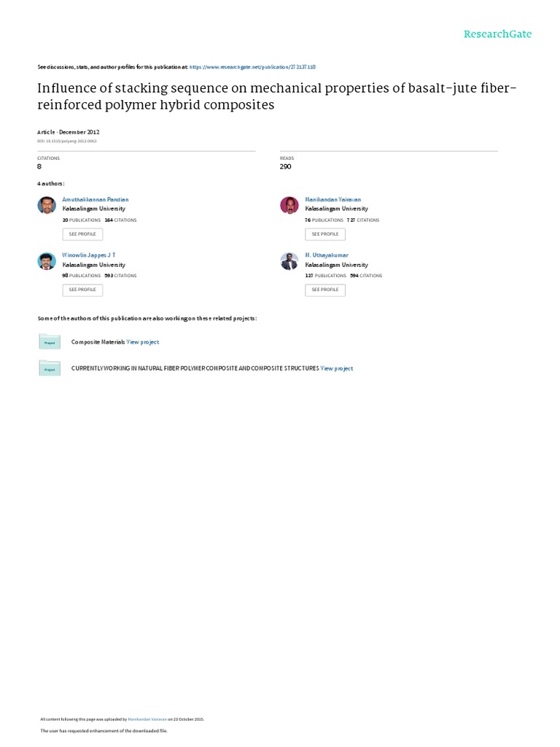Click the natural fiber project folder icon
This screenshot has width=560, height=747.
coord(50,368)
